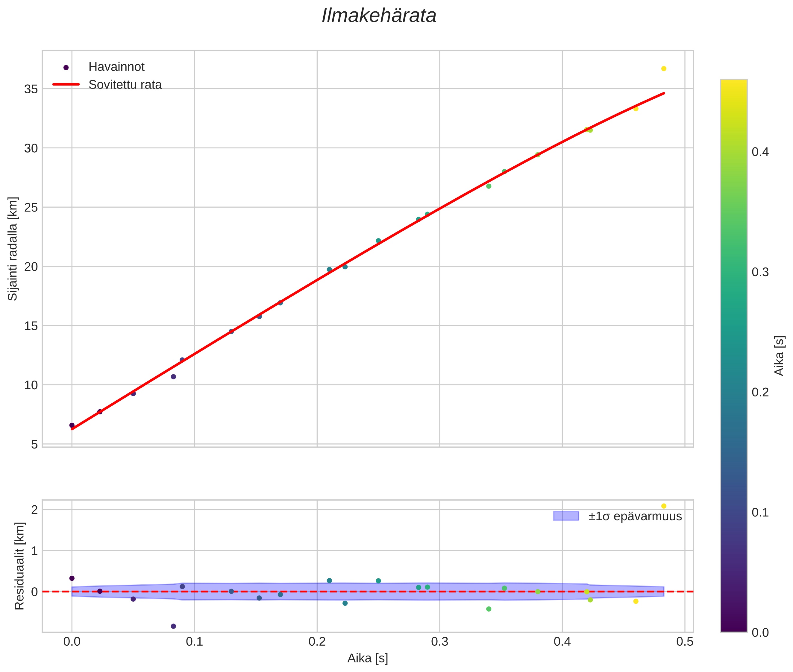Click the Aika [s] colorbar label
The height and width of the screenshot is (672, 793).
coord(780,356)
